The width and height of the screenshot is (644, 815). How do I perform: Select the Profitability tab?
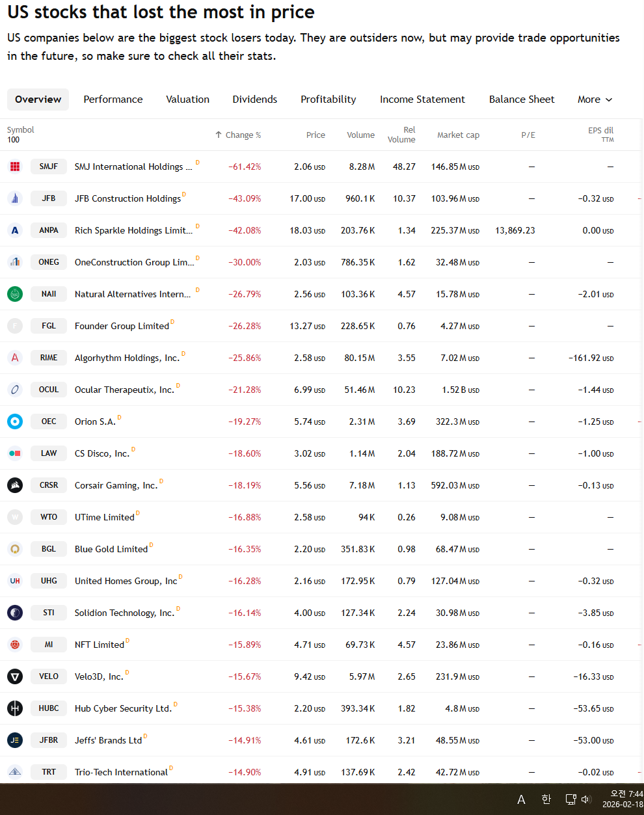click(x=329, y=100)
